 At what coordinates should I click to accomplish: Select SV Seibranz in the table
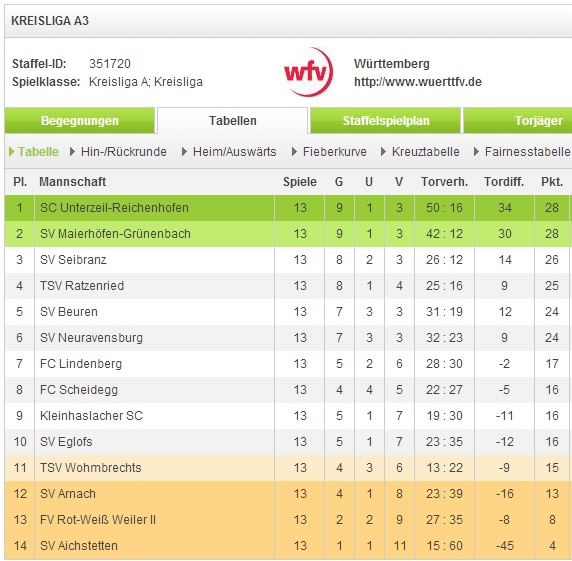click(73, 260)
